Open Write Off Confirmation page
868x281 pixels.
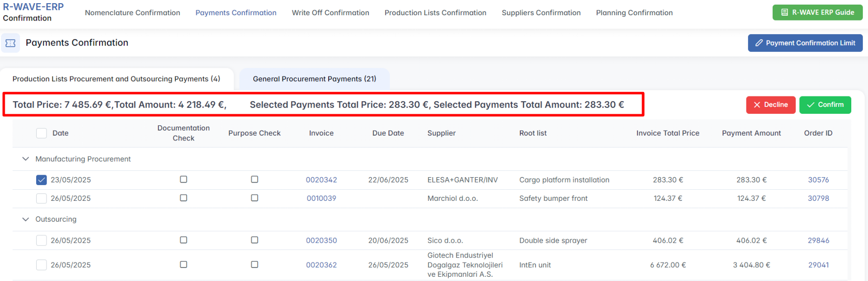point(330,13)
